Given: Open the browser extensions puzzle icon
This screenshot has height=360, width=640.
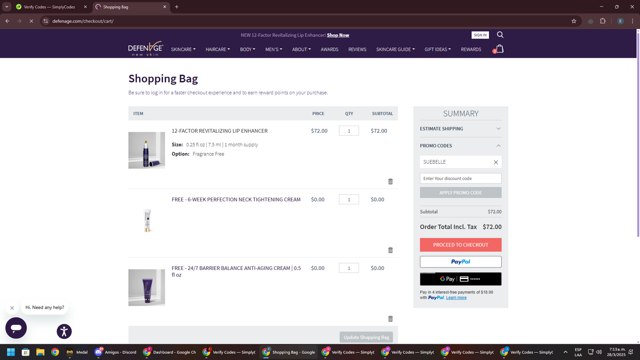Looking at the screenshot, I should [x=603, y=21].
